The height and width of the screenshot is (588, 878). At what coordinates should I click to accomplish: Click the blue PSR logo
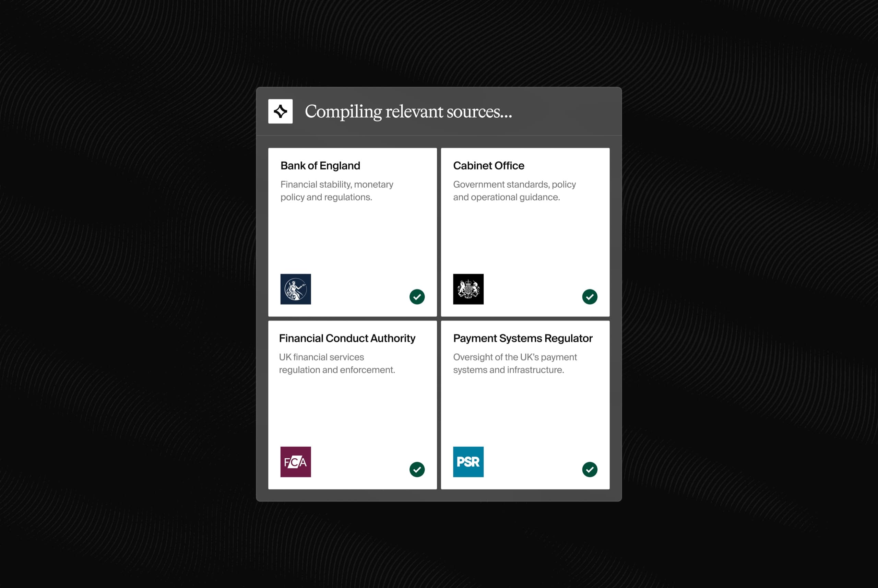(468, 462)
